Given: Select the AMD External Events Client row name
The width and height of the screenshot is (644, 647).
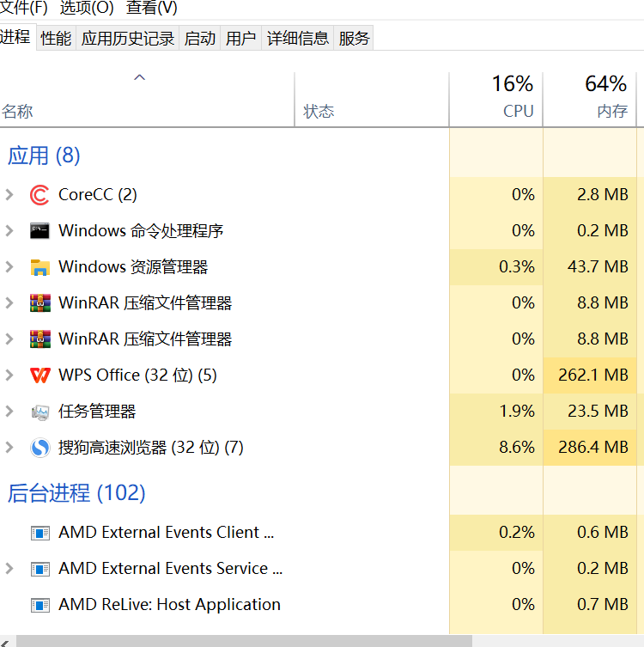Looking at the screenshot, I should 167,532.
